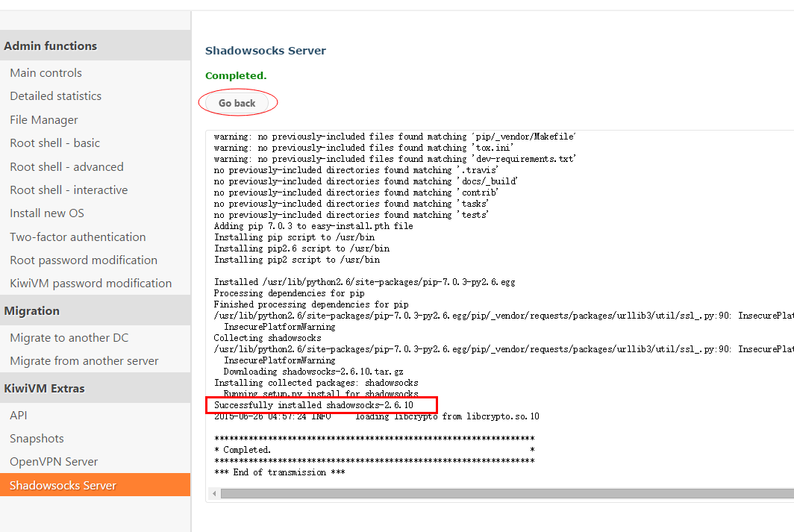Click the Shadowsocks Server page heading
The height and width of the screenshot is (532, 794).
coord(266,51)
